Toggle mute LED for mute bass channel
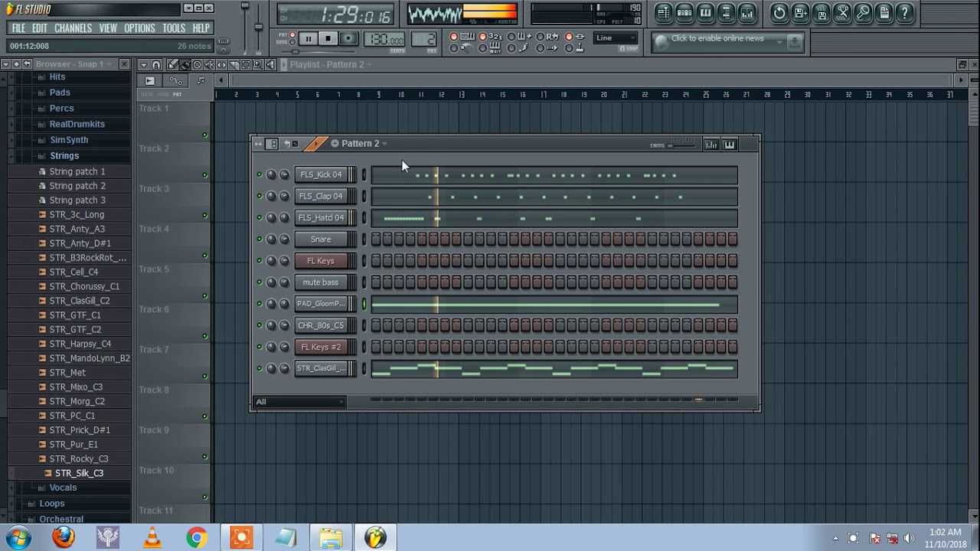Screen dimensions: 980x551 point(260,282)
